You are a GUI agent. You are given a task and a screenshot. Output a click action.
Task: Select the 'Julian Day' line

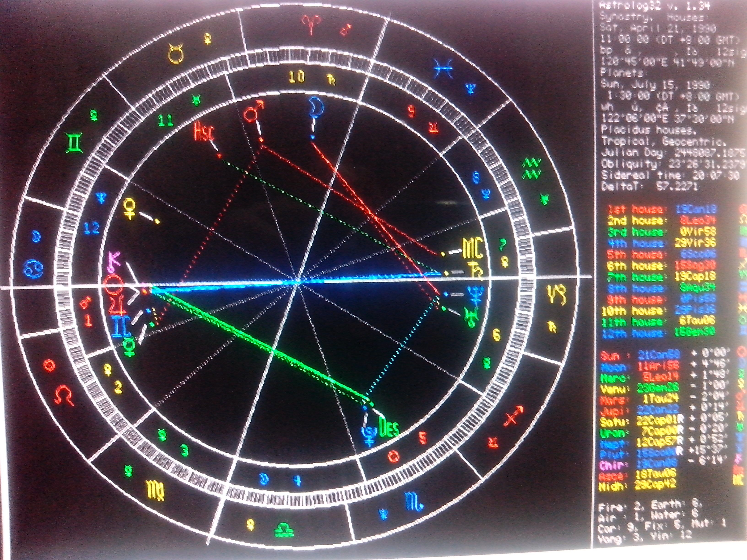673,153
